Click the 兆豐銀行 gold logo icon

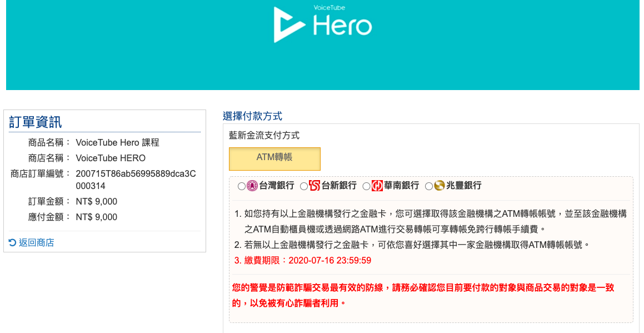[x=440, y=186]
